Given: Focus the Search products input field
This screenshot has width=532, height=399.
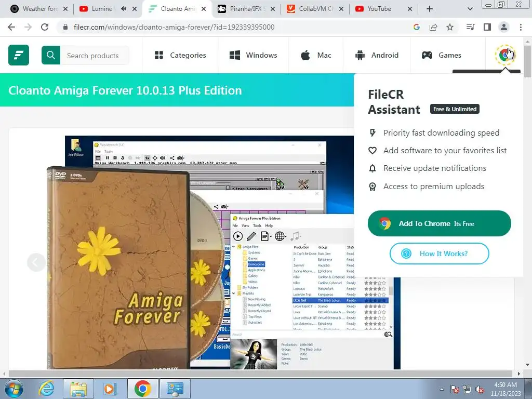Looking at the screenshot, I should click(95, 55).
